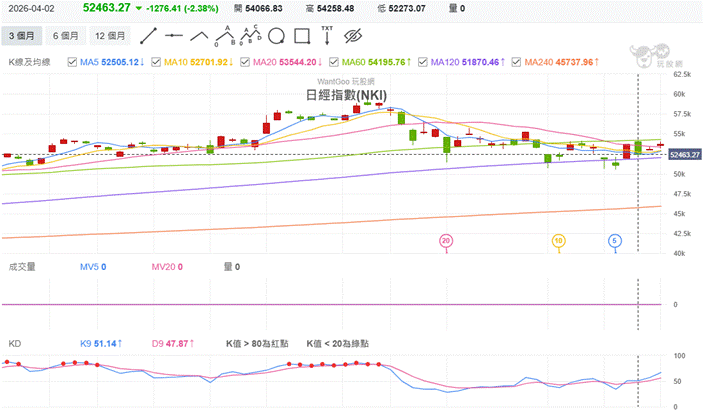The image size is (703, 412).
Task: Show the 12 個月 chart range
Action: [110, 35]
